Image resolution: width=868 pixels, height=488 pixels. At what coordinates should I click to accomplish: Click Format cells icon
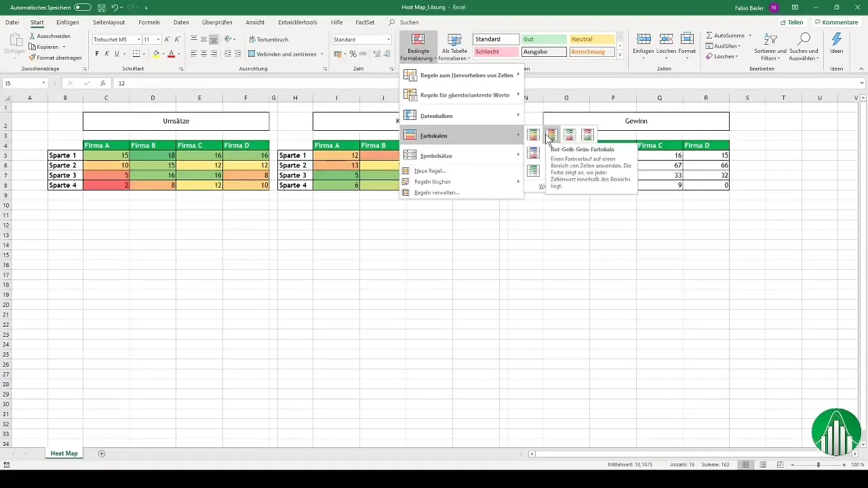point(687,39)
